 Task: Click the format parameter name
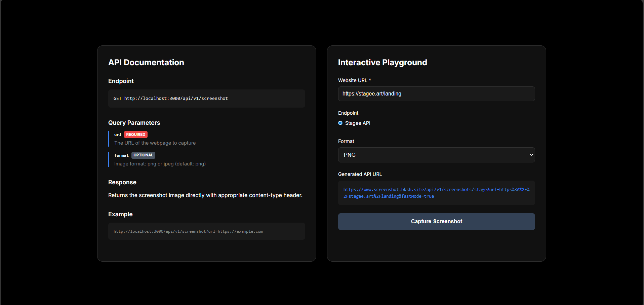(121, 155)
